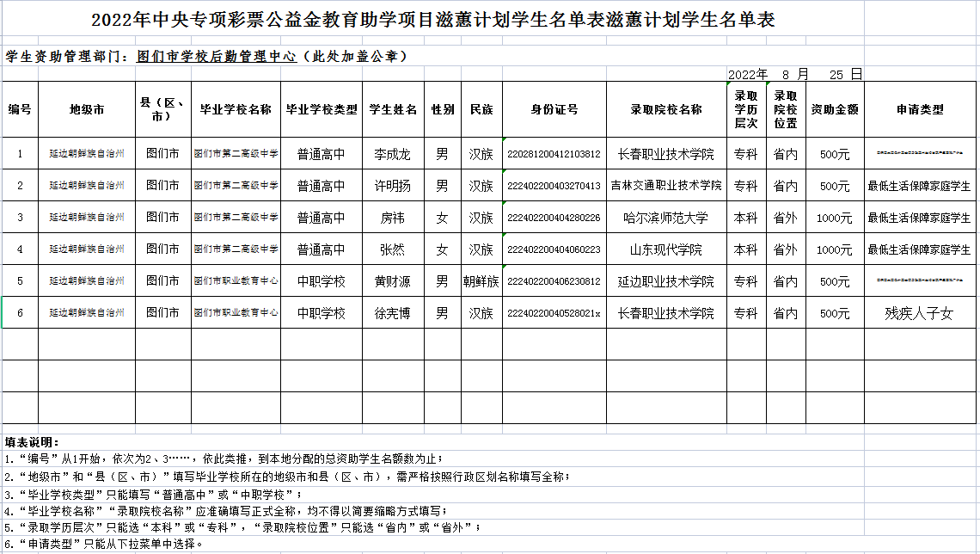Click the 资助金额 column header
The height and width of the screenshot is (554, 980).
(x=833, y=109)
